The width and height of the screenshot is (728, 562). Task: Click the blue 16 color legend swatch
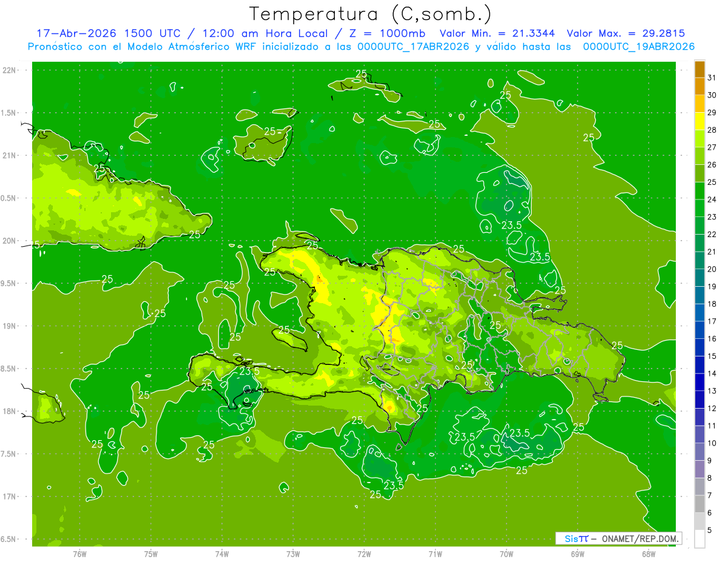coord(699,330)
